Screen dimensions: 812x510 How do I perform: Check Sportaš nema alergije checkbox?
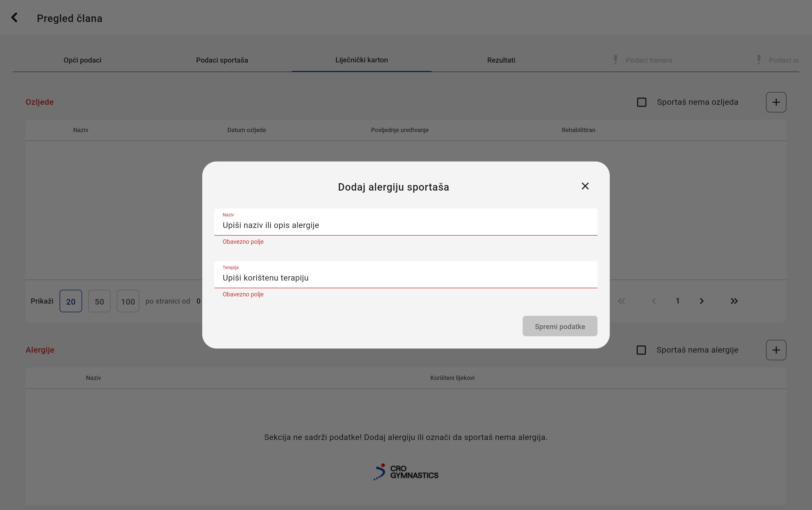click(641, 350)
